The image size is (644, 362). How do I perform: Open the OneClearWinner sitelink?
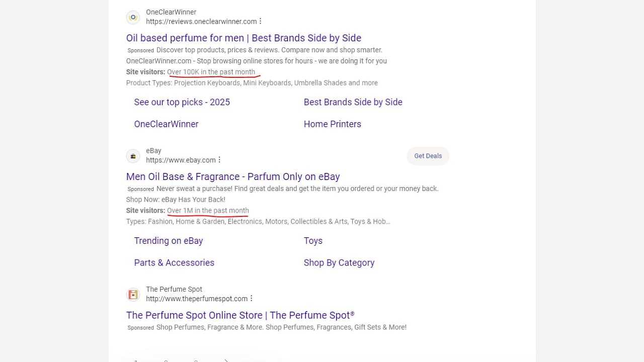click(167, 124)
